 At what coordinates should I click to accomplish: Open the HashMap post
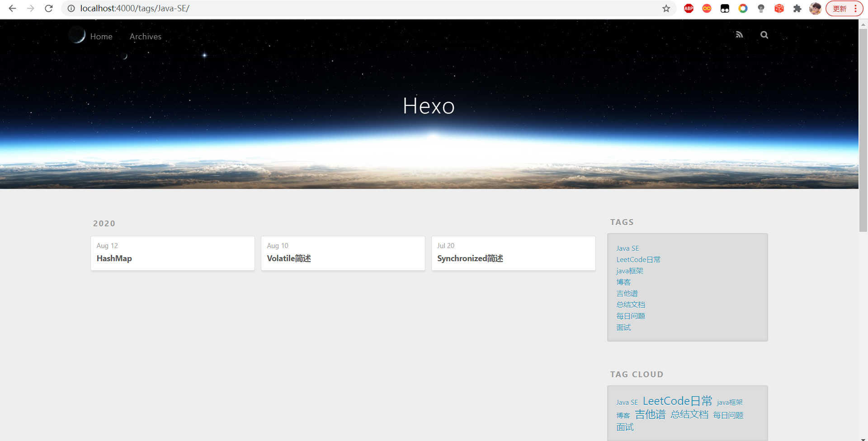tap(114, 258)
